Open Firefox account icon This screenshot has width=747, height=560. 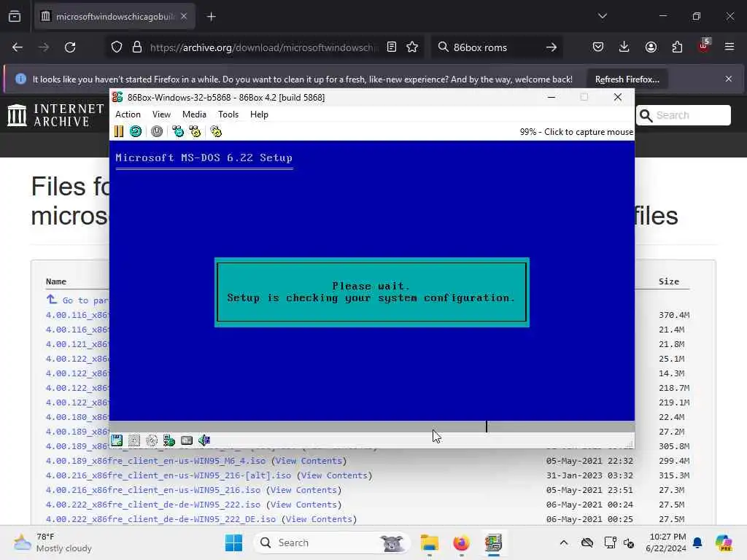[651, 47]
